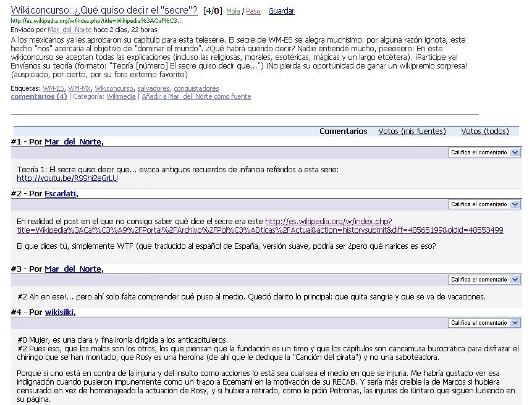Screen dimensions: 532x405
Task: Open the Wikiconcurso story title link
Action: [x=104, y=10]
